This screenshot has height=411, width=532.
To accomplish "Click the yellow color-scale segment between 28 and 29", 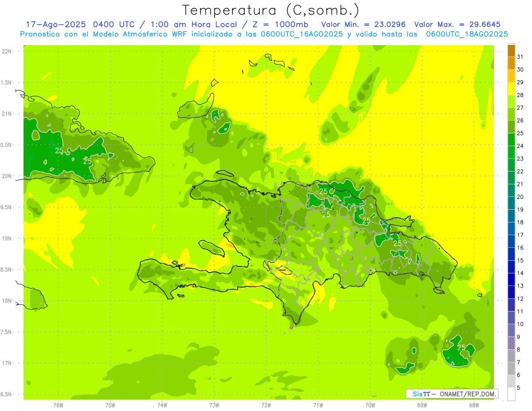I will pyautogui.click(x=511, y=89).
